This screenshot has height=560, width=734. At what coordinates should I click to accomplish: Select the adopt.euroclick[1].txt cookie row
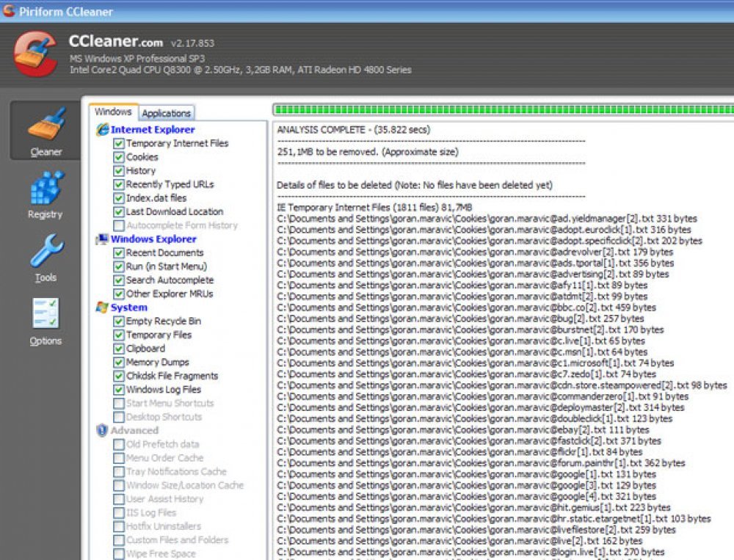(x=484, y=230)
